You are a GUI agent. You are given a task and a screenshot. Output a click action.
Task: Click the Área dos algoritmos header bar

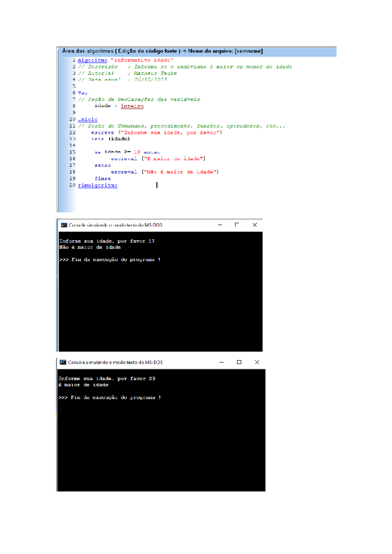(x=196, y=51)
